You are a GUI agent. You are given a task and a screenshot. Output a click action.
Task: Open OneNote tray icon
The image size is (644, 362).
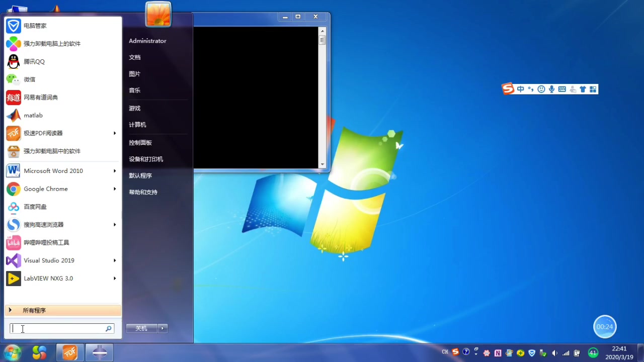498,353
